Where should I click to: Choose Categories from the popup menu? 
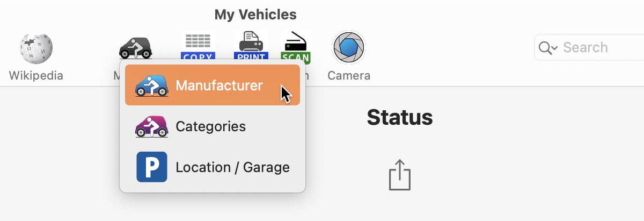pos(213,126)
